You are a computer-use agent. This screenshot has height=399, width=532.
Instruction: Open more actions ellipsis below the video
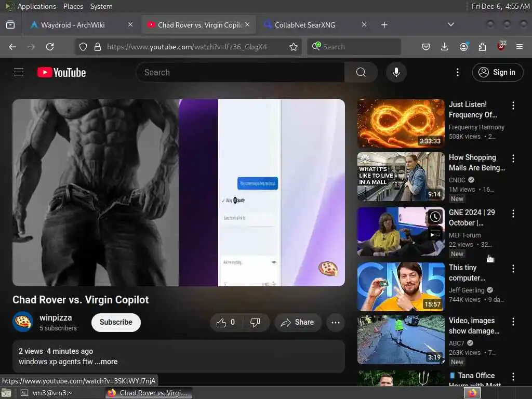point(336,322)
